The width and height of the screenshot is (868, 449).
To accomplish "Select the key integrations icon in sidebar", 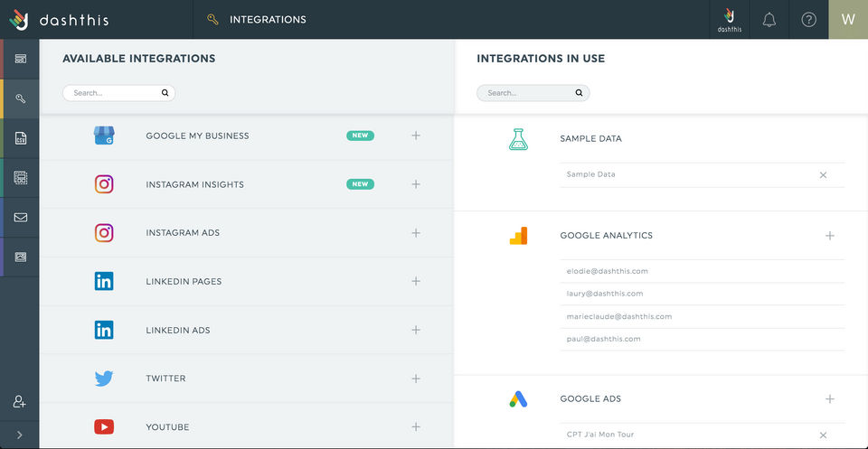I will click(21, 99).
